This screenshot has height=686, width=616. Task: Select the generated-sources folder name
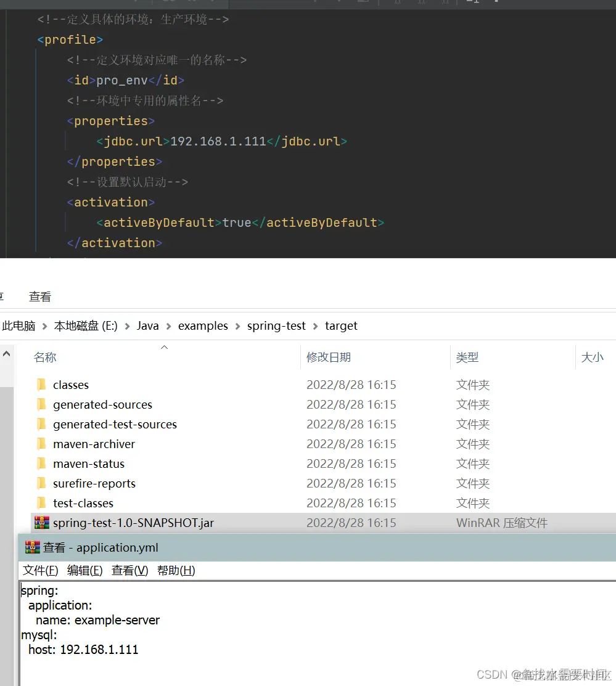pos(102,405)
